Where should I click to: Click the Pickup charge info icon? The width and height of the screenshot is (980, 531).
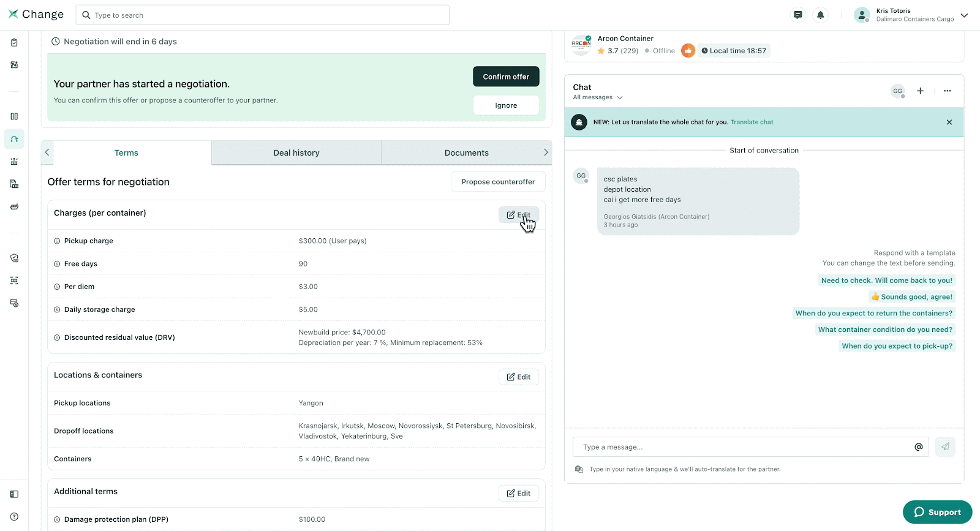57,241
